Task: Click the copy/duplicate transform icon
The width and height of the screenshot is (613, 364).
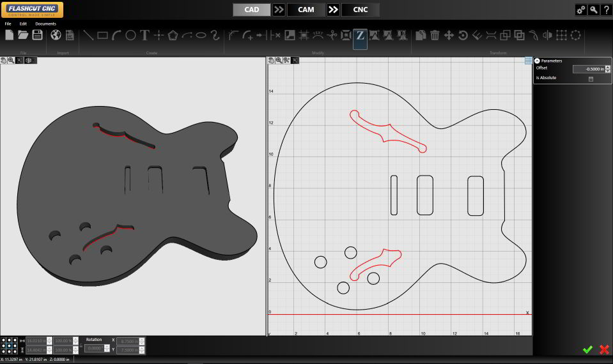Action: click(421, 36)
